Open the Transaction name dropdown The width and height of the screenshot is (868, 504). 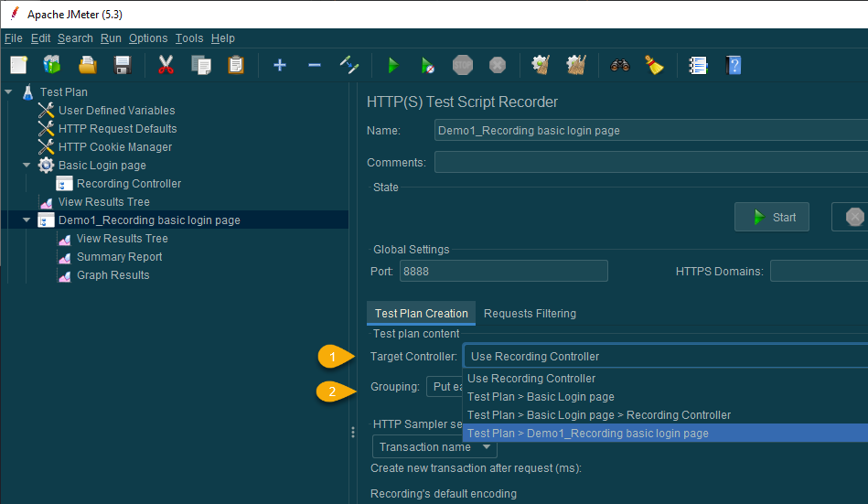434,447
